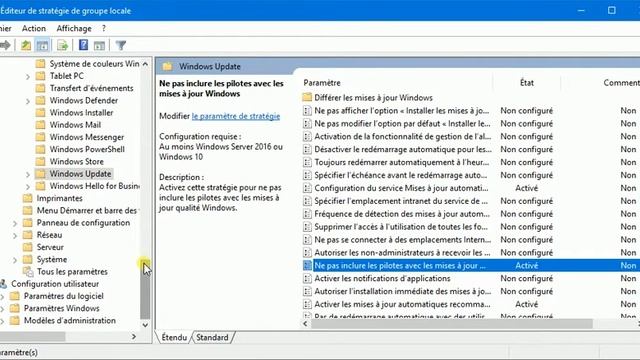Viewport: 640px width, 360px height.
Task: Click the Up one level folder icon
Action: [x=26, y=45]
